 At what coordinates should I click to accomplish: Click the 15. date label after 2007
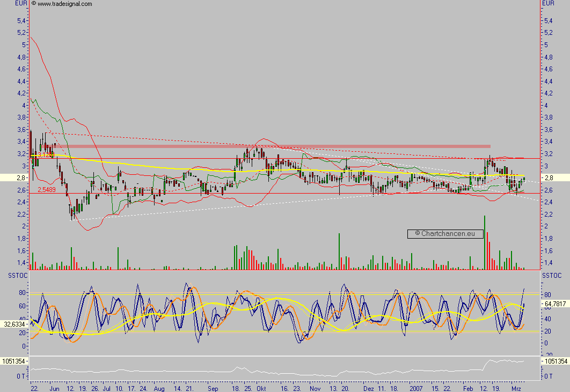coord(435,388)
